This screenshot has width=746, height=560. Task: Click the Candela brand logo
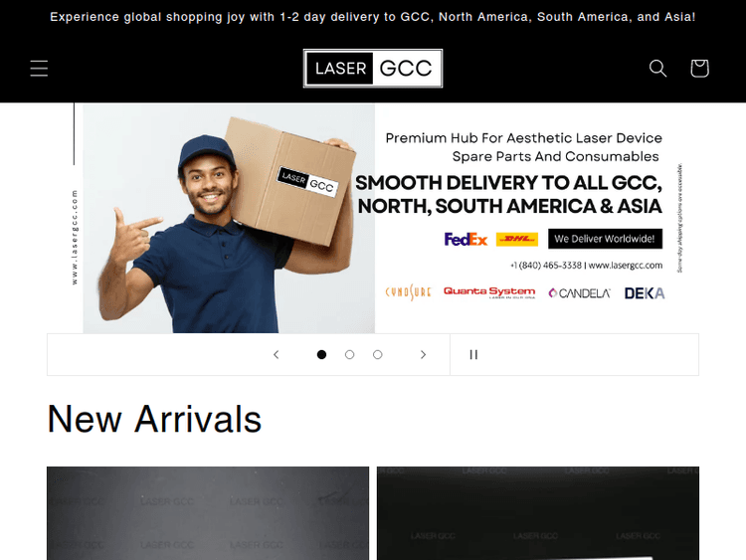coord(579,293)
